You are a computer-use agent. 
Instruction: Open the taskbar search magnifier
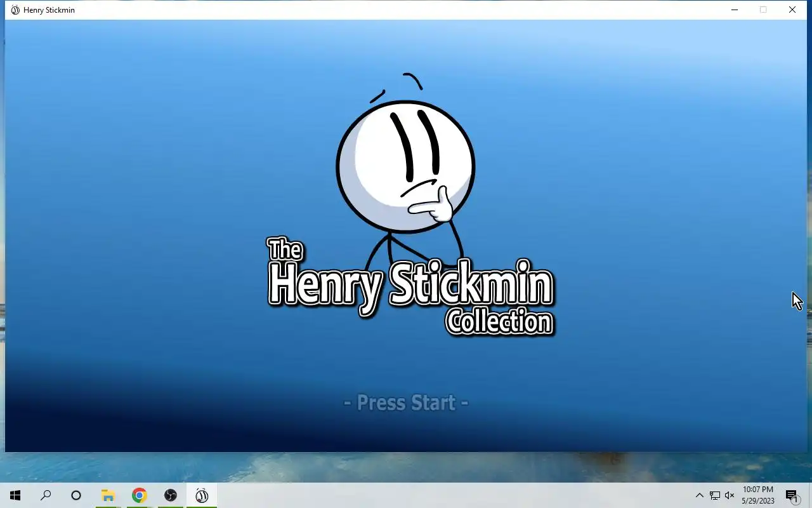point(46,495)
